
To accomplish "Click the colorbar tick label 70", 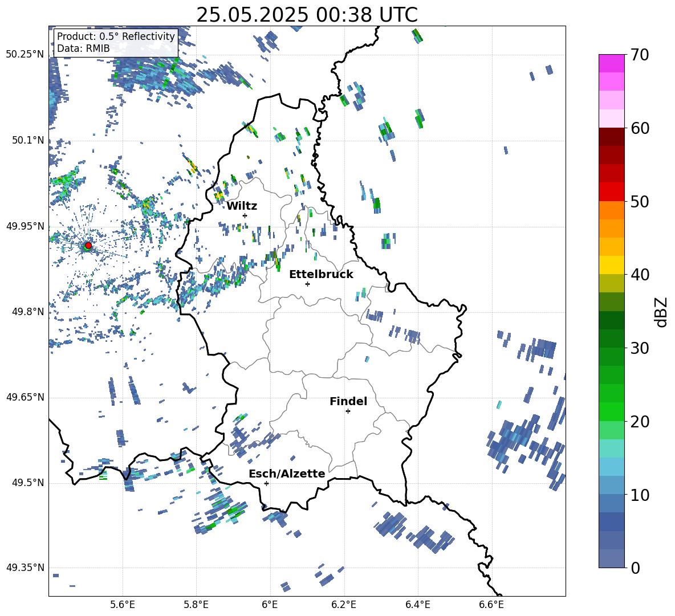I will 639,55.
